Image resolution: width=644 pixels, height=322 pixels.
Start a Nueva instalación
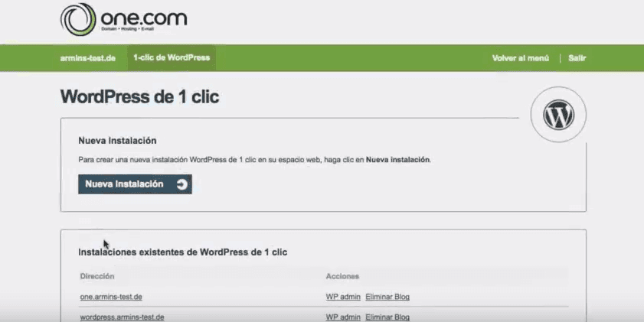[x=135, y=184]
